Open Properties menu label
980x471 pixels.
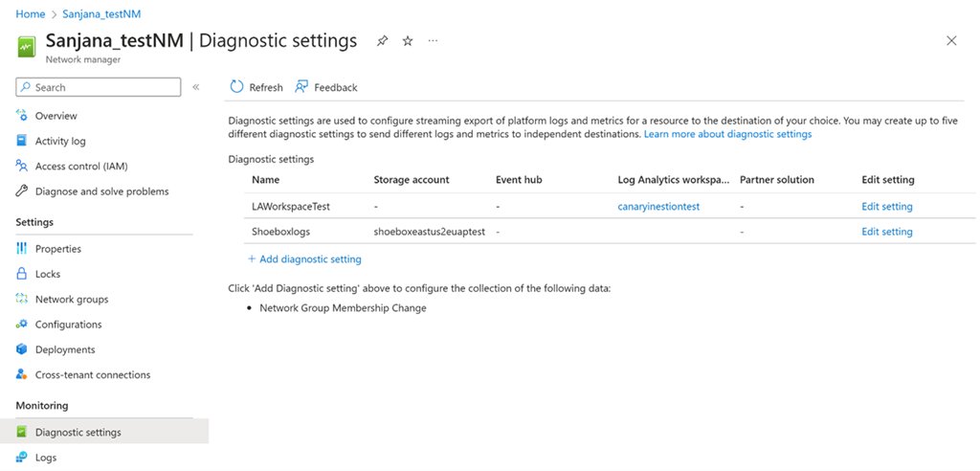[x=58, y=249]
